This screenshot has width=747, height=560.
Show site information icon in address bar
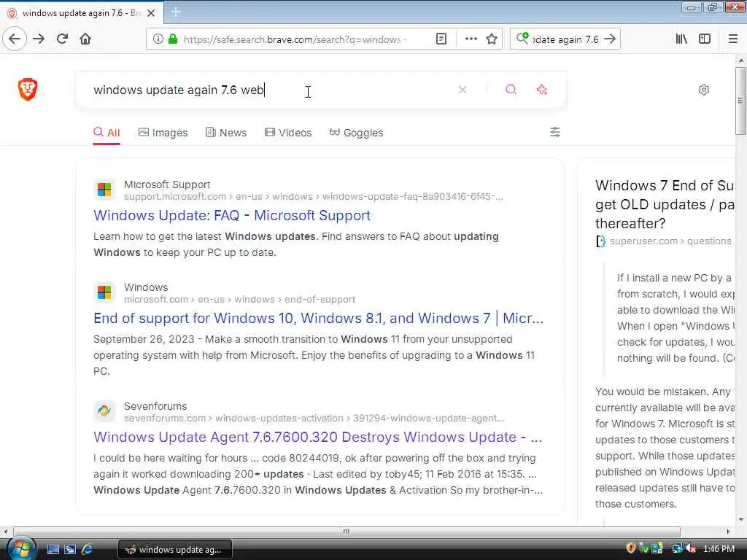click(158, 39)
